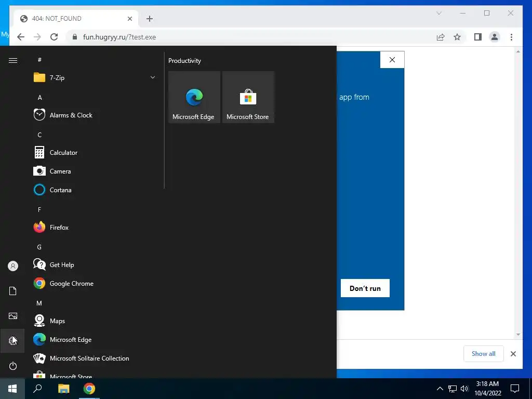Bookmark page with star icon
Viewport: 532px width, 399px height.
click(457, 37)
